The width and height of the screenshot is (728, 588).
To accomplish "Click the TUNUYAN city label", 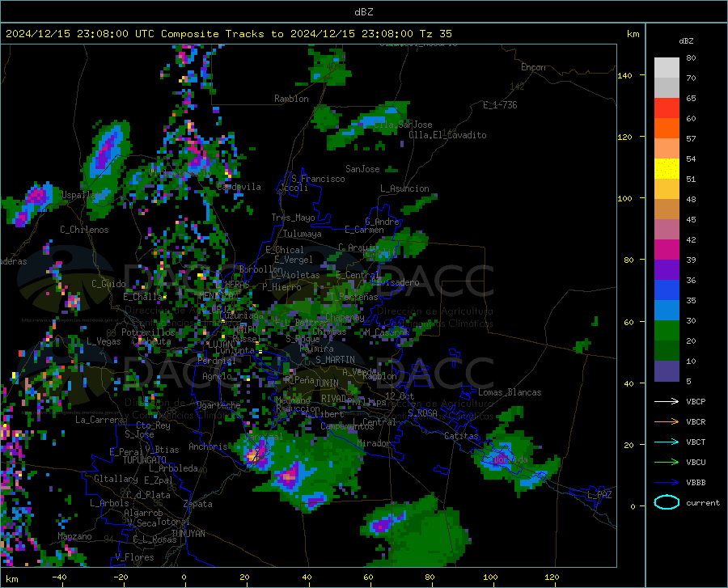I will point(188,534).
